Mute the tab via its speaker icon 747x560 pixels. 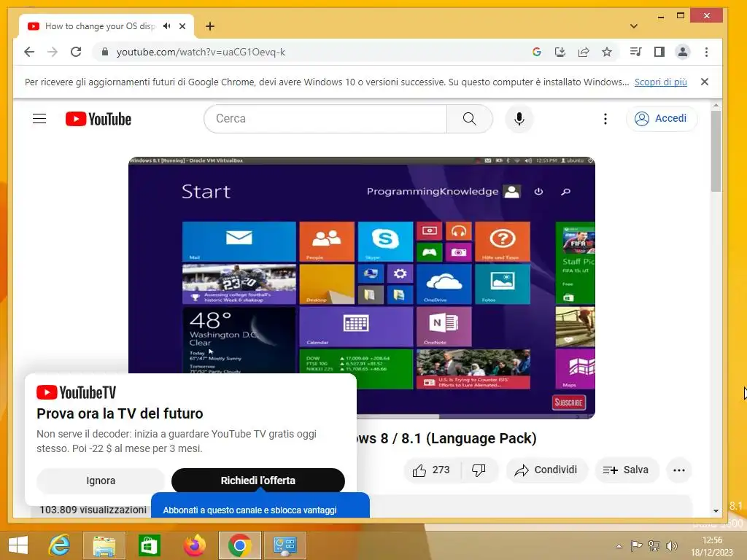(x=167, y=26)
